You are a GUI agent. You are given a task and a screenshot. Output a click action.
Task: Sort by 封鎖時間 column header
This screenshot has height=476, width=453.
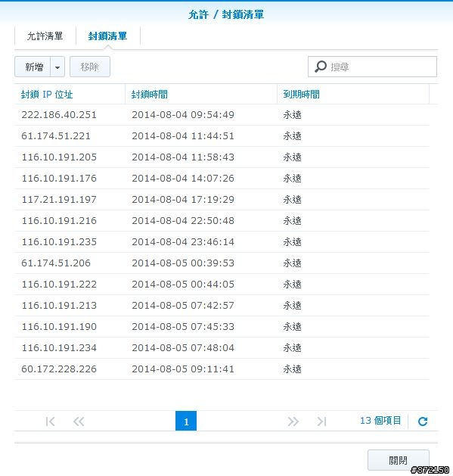tap(201, 94)
